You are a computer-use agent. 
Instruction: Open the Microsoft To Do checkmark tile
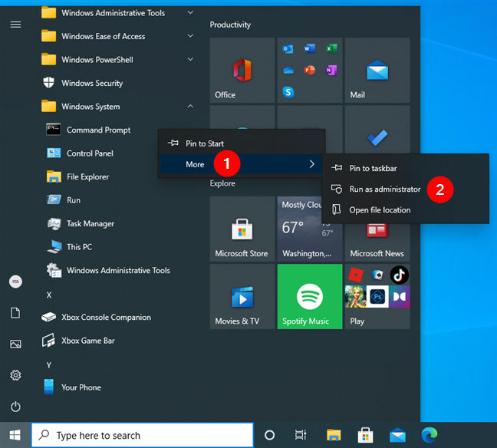click(x=377, y=137)
